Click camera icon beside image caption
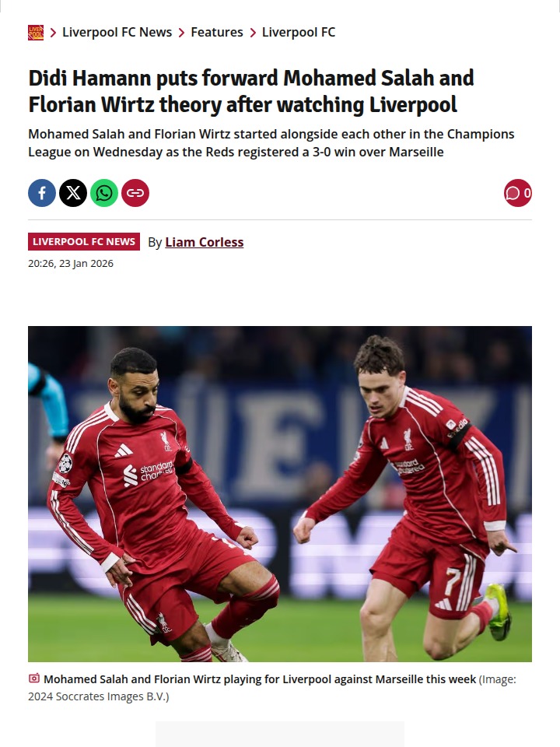 click(33, 678)
